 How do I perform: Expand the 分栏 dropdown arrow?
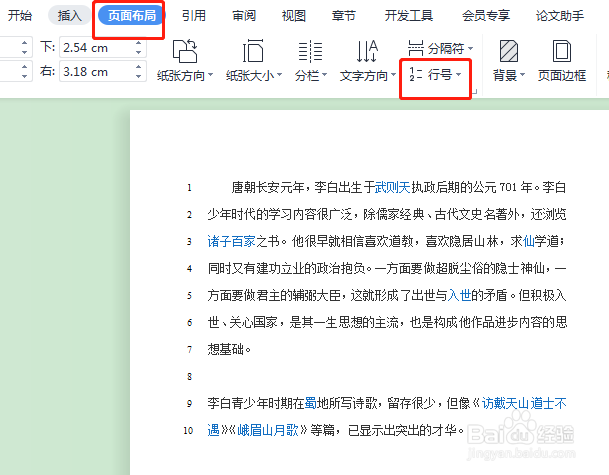(324, 75)
